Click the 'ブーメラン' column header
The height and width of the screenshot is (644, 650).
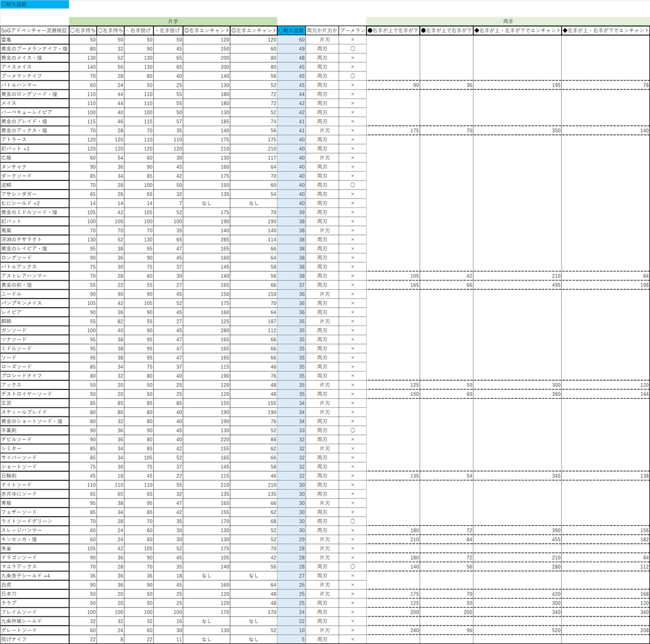pos(353,30)
